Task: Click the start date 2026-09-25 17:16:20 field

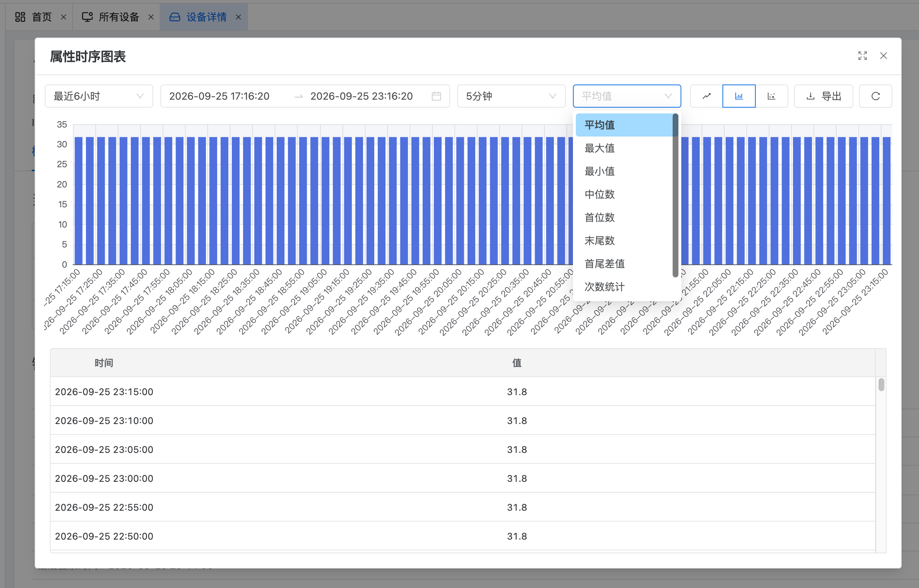Action: (220, 96)
